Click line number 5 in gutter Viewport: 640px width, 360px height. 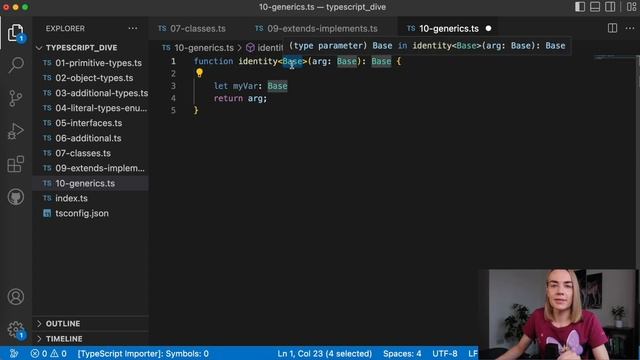click(x=173, y=110)
